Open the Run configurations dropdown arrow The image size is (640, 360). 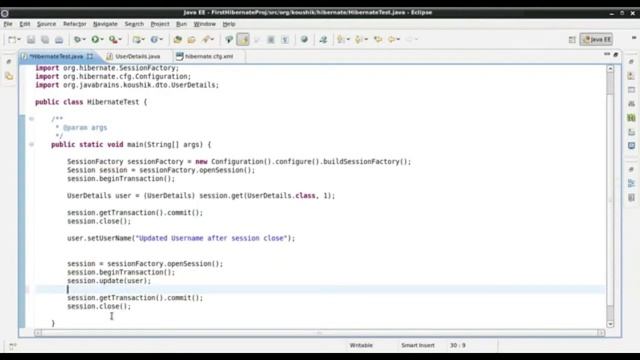[102, 40]
